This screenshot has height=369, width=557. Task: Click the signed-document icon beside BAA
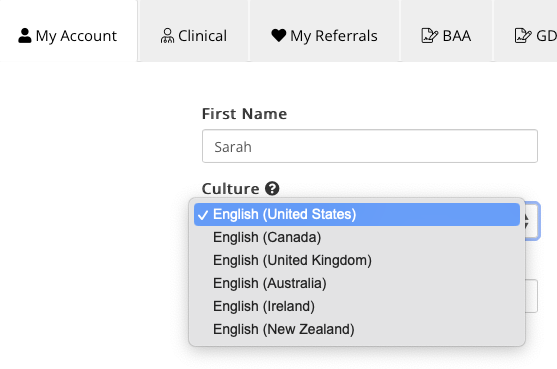tap(429, 36)
